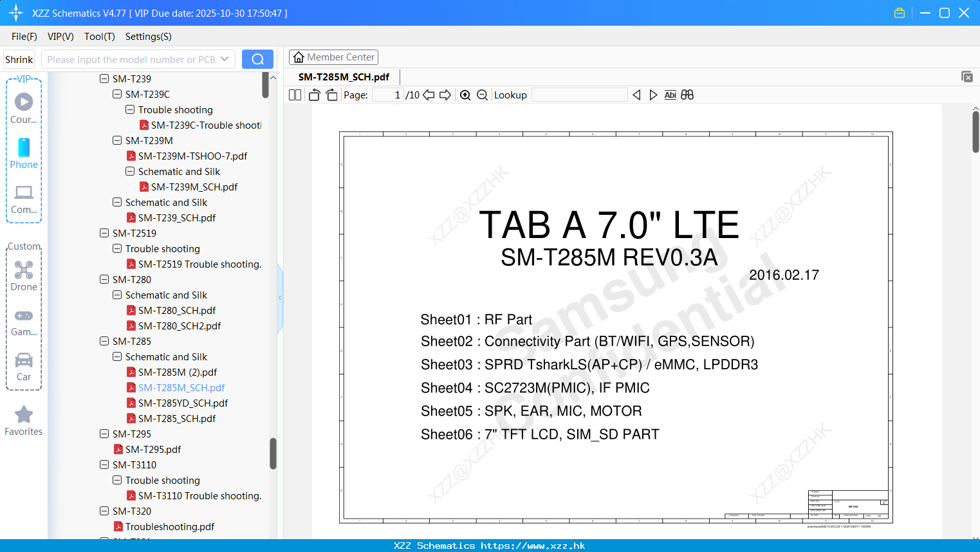Open SM-T239C-Trouble shooting file

pos(206,125)
